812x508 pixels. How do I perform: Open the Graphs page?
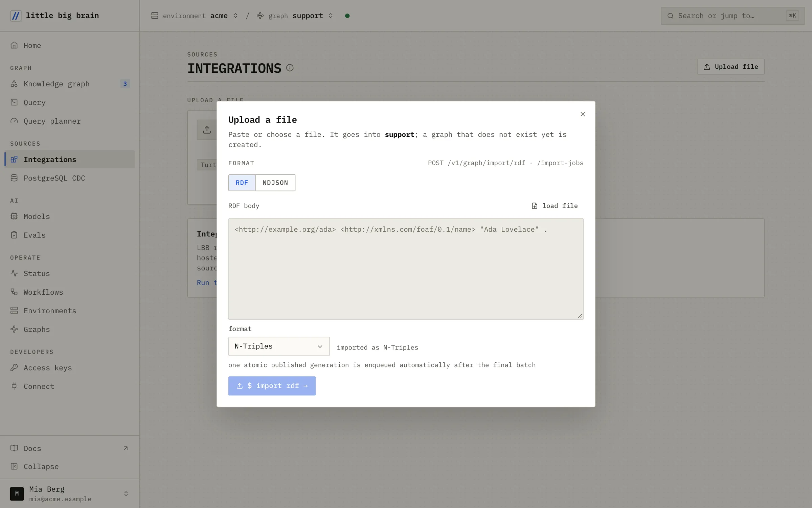[x=69, y=329]
